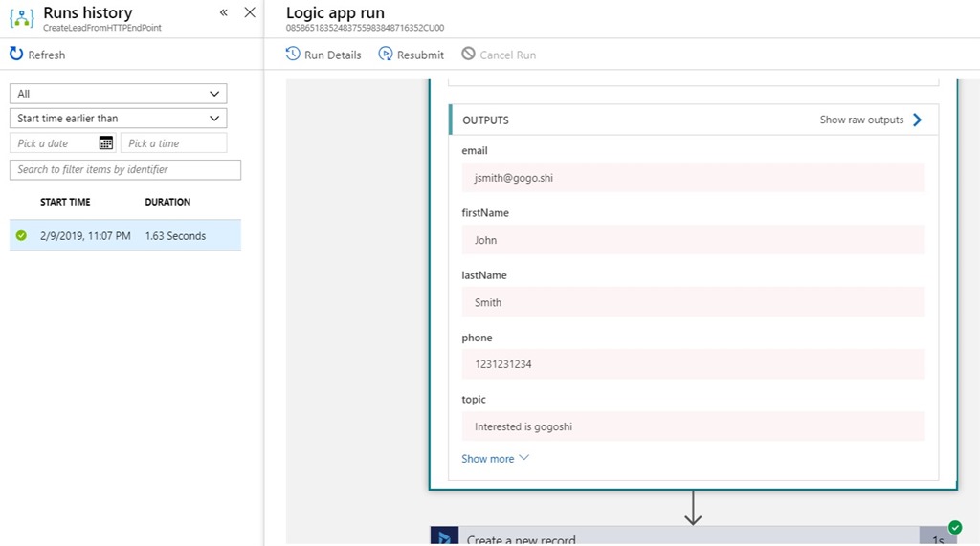Click the Cancel Run button
980x546 pixels.
[499, 55]
